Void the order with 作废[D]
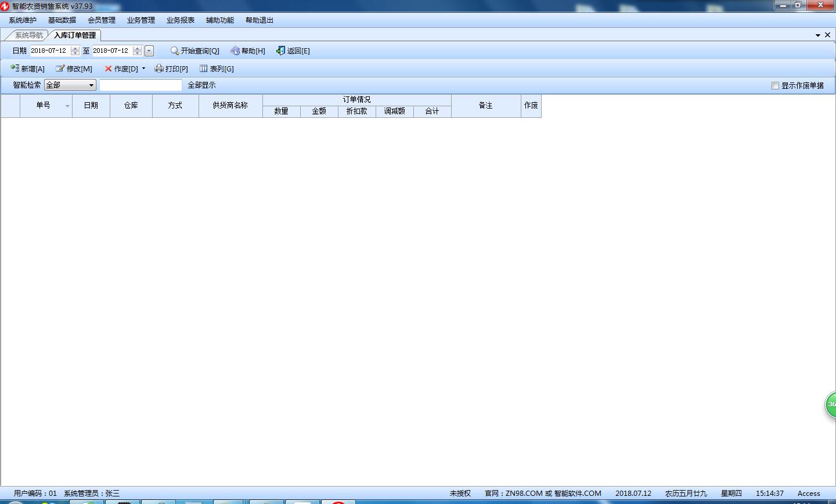Screen dimensions: 836x504 121,69
